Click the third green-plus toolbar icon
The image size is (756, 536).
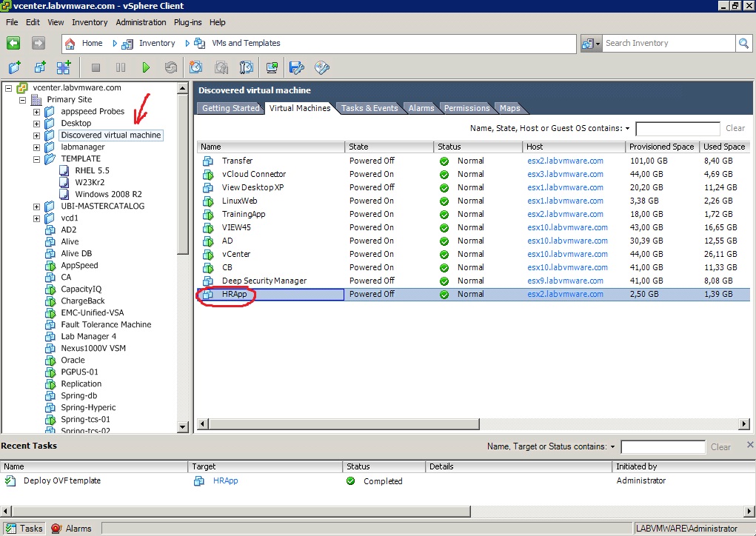click(64, 67)
